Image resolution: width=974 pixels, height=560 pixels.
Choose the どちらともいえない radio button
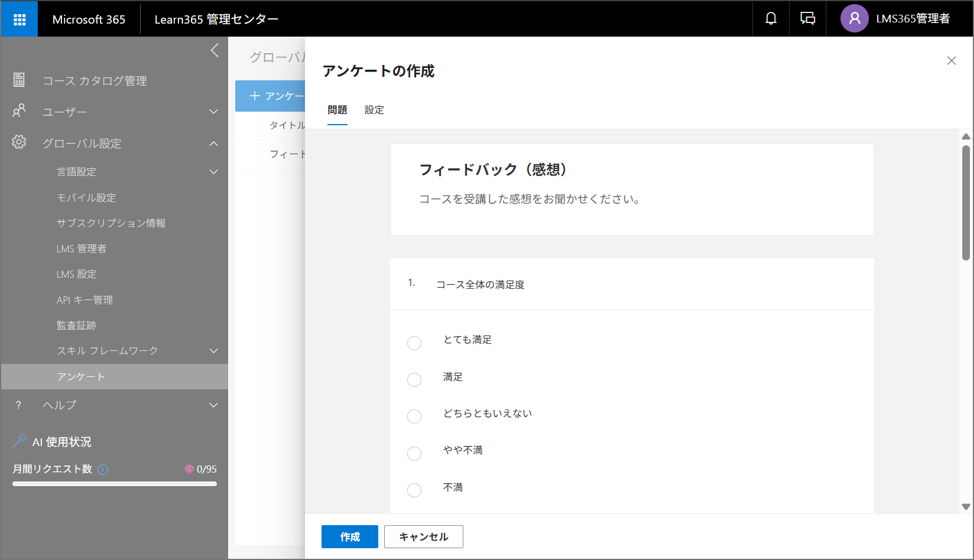tap(414, 416)
